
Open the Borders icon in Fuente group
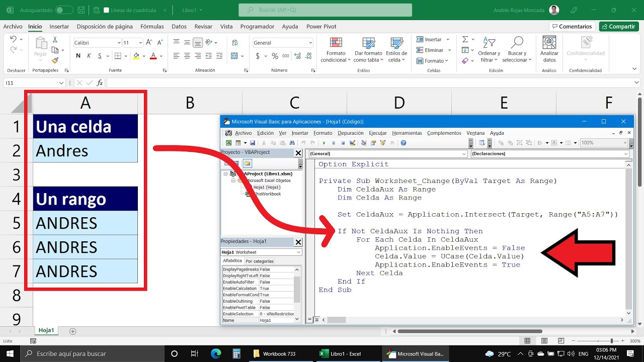(118, 56)
